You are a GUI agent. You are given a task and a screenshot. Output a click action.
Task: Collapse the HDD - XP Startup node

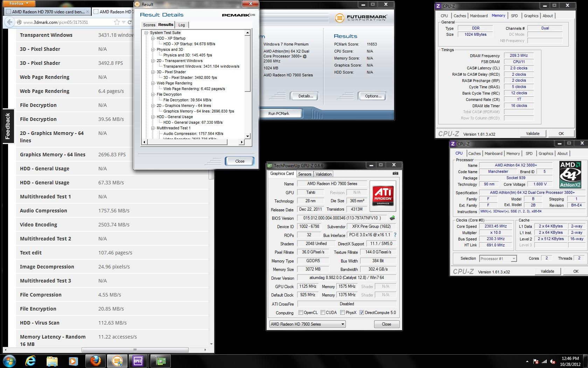(x=153, y=38)
